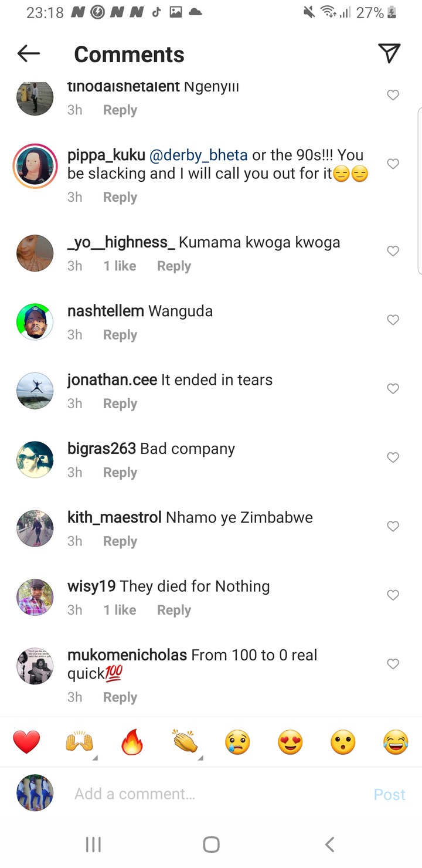422x868 pixels.
Task: Insert the surprised face emoji
Action: (x=343, y=742)
